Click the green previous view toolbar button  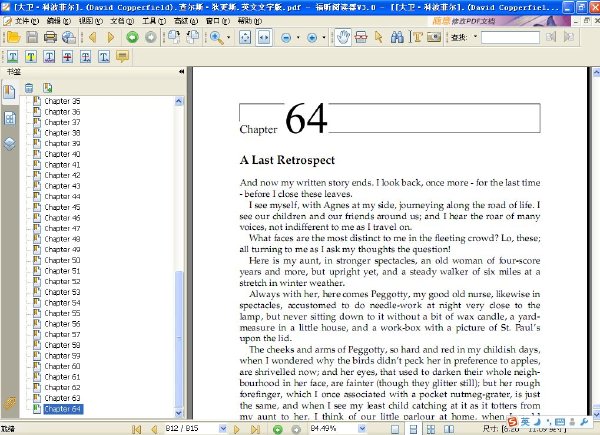(x=132, y=37)
